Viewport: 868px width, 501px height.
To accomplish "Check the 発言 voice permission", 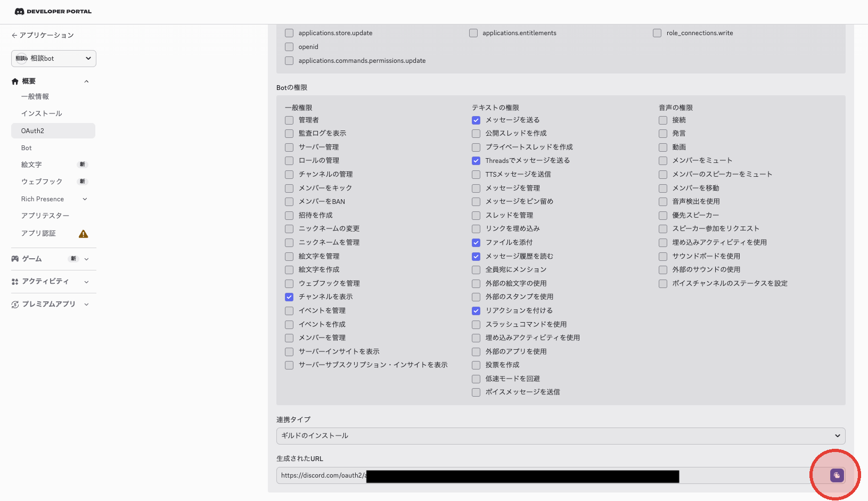I will coord(663,134).
